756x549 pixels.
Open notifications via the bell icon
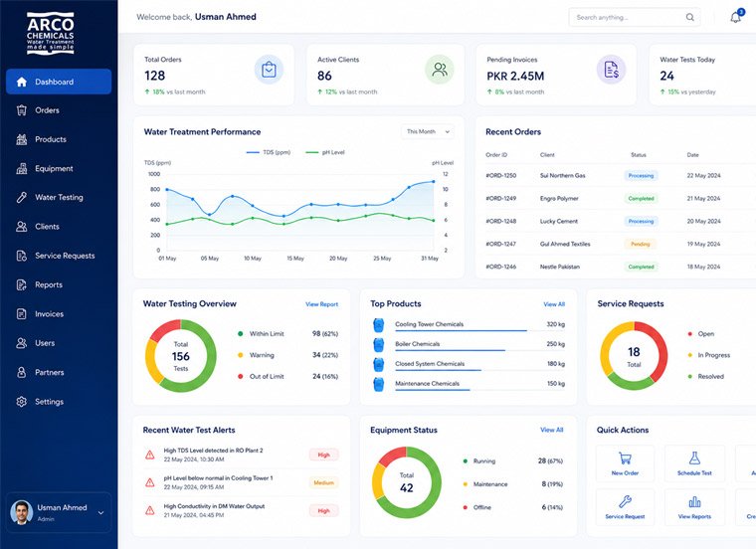[x=736, y=17]
